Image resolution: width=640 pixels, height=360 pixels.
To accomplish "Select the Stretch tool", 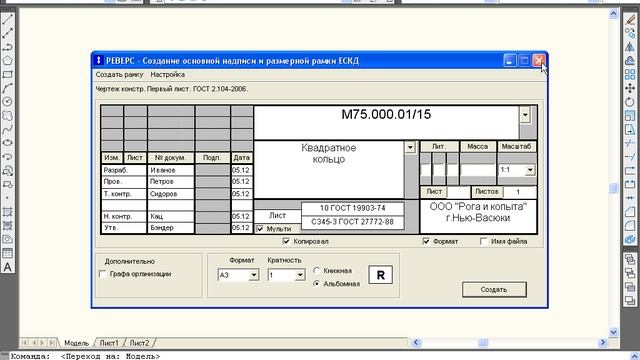I will coord(630,129).
